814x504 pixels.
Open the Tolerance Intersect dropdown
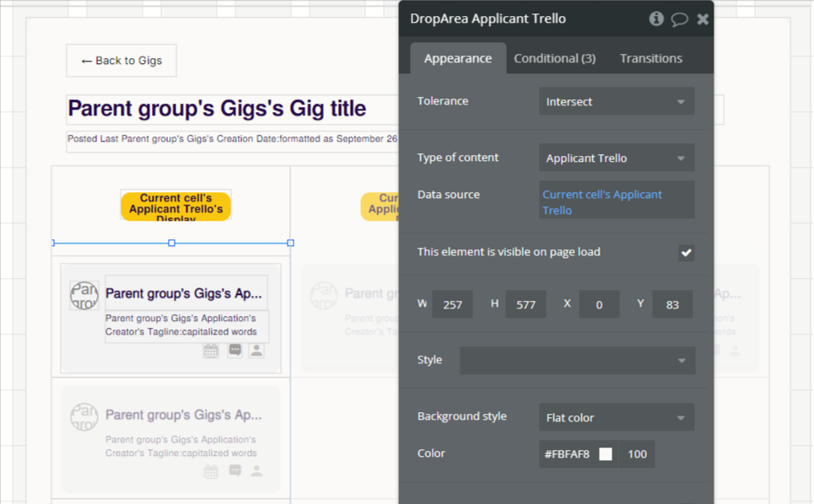pos(617,102)
